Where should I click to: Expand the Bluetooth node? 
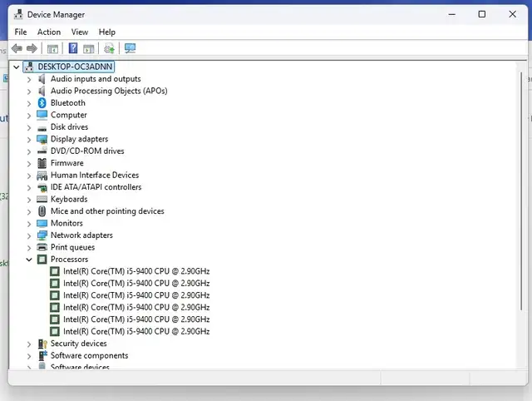coord(29,103)
